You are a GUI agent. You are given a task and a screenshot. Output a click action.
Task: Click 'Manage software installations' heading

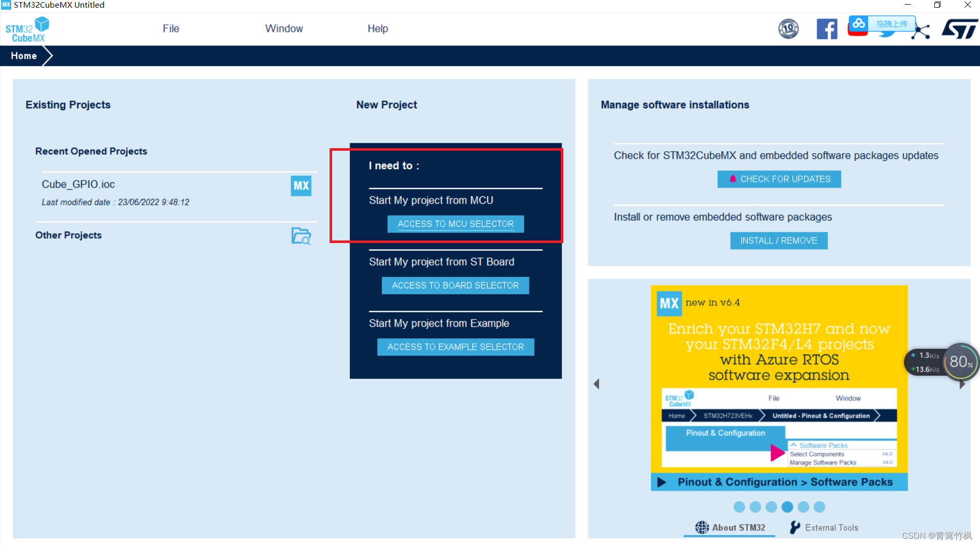tap(675, 105)
